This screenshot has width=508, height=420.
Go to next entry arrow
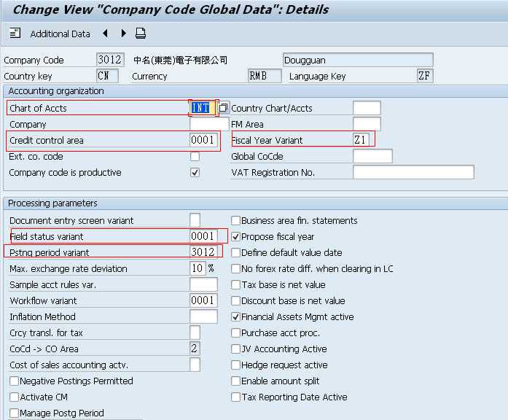click(123, 33)
